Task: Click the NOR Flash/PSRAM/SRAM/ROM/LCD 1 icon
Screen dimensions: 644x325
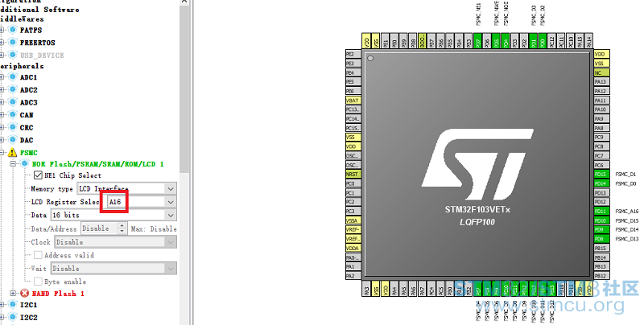Action: (25, 164)
